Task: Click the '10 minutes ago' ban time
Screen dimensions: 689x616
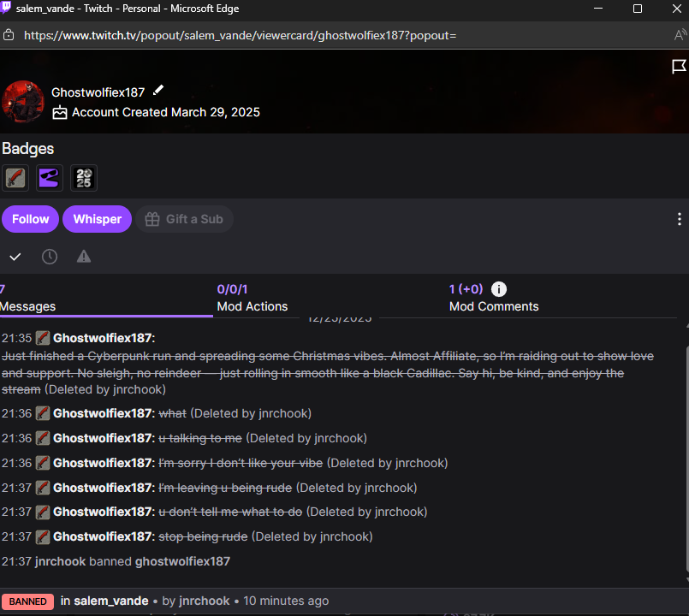Action: coord(286,601)
